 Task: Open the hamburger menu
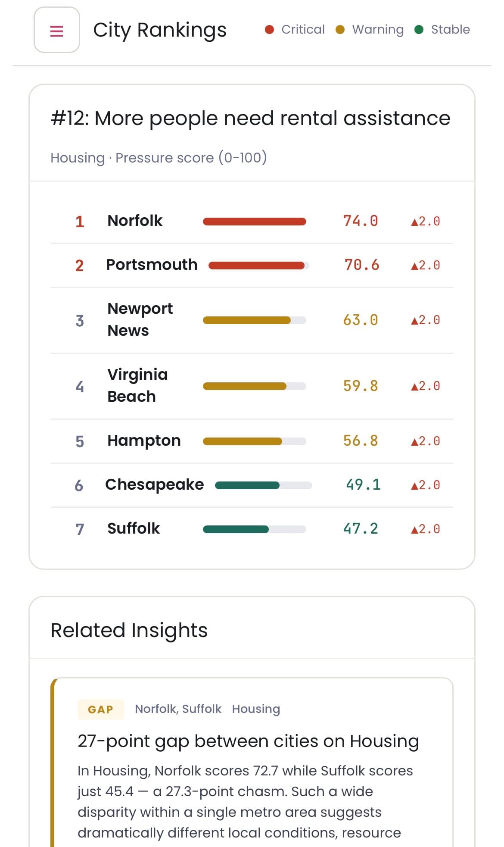pyautogui.click(x=57, y=30)
